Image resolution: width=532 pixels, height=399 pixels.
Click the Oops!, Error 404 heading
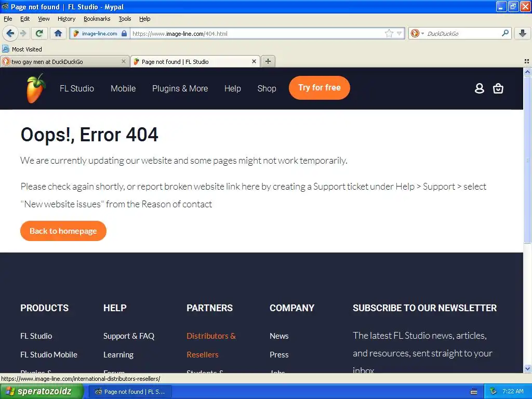tap(89, 135)
